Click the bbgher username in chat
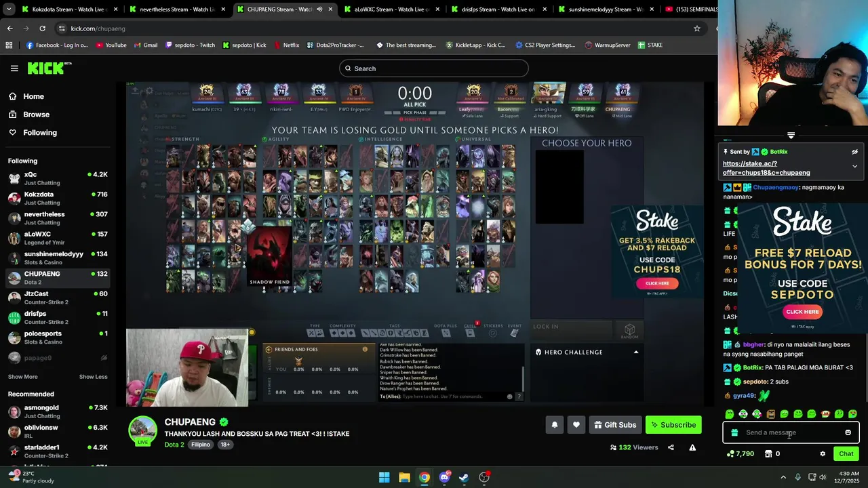Image resolution: width=868 pixels, height=488 pixels. (x=754, y=344)
